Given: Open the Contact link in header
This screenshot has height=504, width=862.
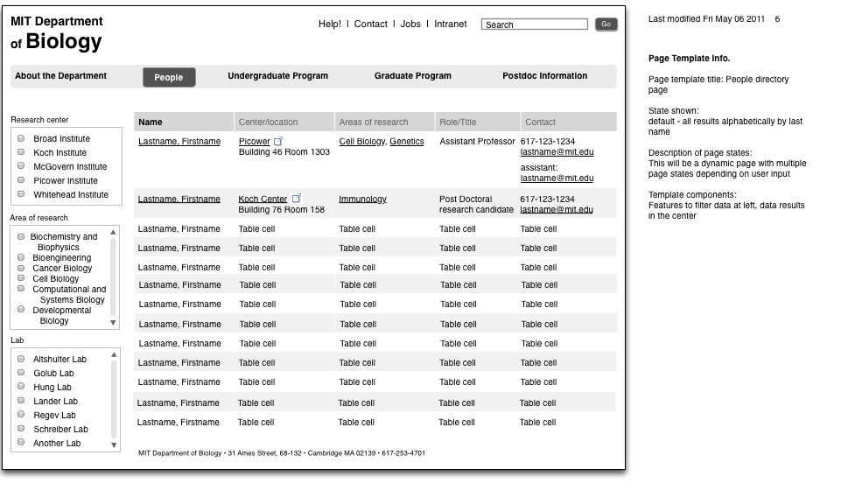Looking at the screenshot, I should coord(370,24).
